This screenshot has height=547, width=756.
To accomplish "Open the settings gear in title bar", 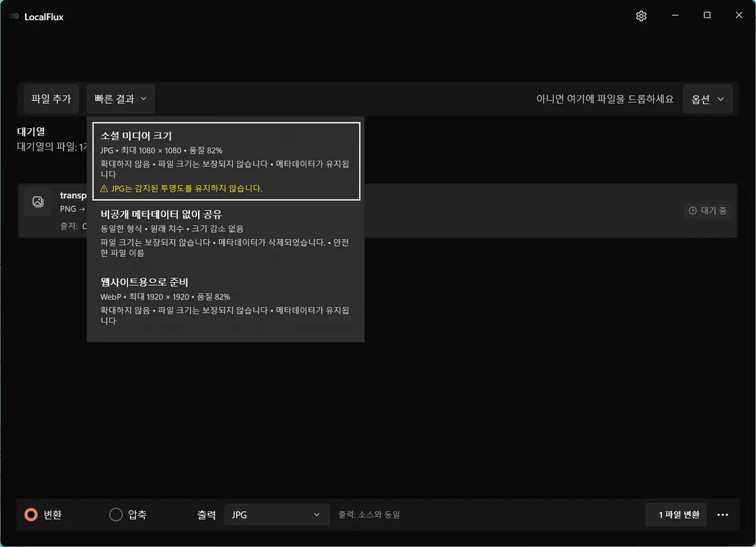I will 641,16.
